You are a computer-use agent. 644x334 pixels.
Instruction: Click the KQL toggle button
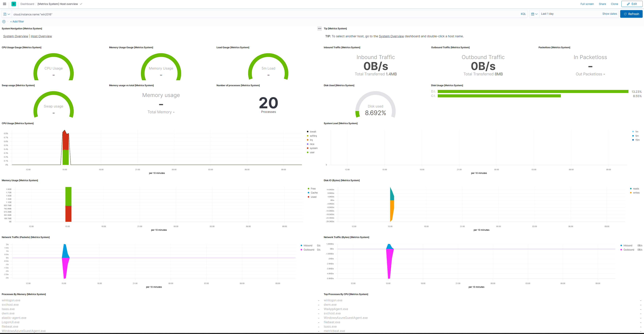pyautogui.click(x=522, y=14)
